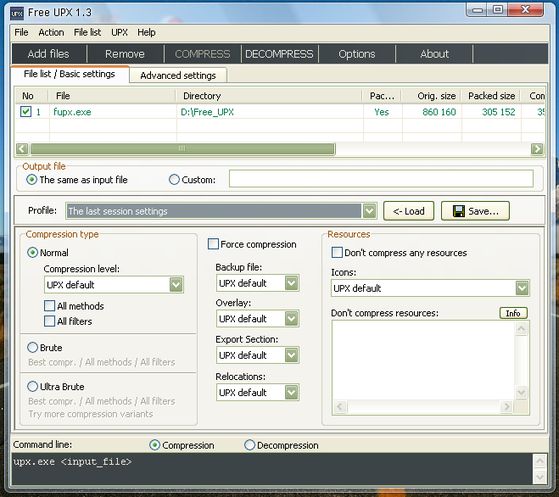Click up arrow in resources list scrollbar
The width and height of the screenshot is (559, 497).
pyautogui.click(x=522, y=329)
